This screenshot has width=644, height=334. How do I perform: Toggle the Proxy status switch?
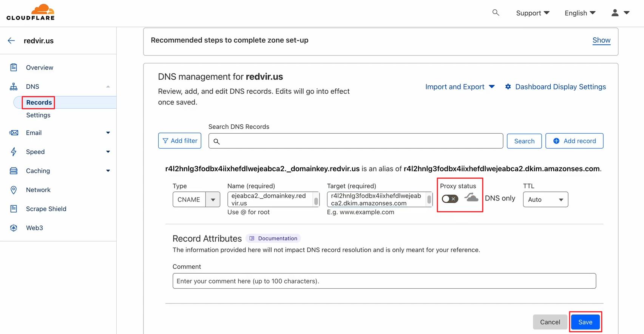point(450,199)
